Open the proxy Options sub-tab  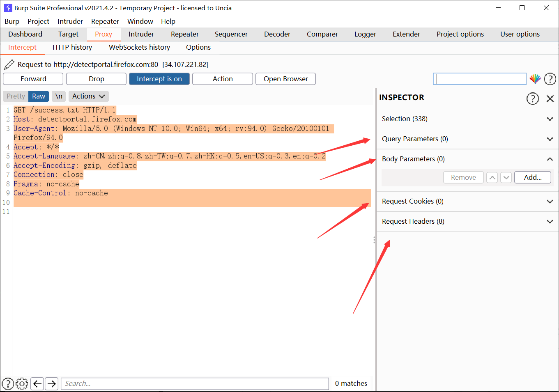point(198,47)
